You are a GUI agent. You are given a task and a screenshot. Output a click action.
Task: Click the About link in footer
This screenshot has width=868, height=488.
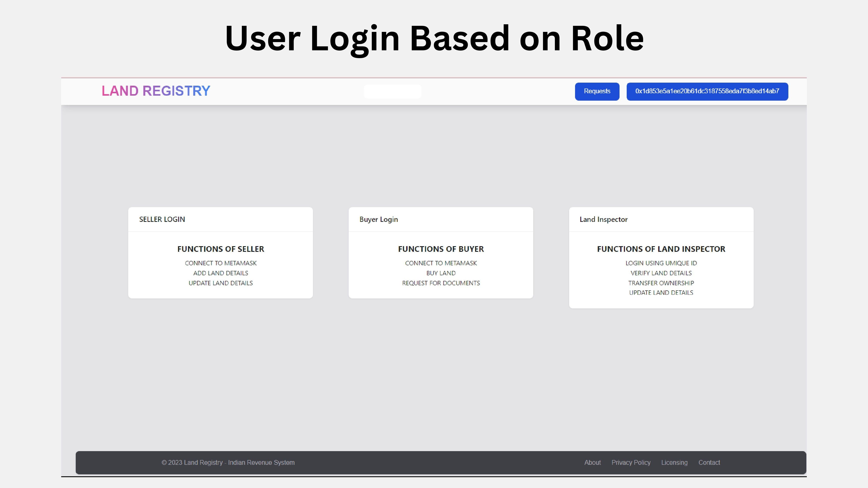tap(593, 462)
